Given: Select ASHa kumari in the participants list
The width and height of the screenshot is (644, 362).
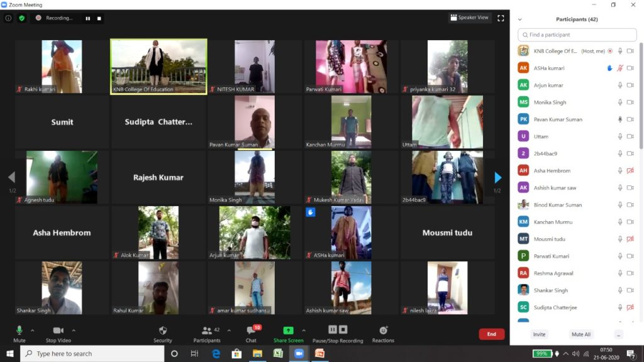Looking at the screenshot, I should tap(549, 68).
